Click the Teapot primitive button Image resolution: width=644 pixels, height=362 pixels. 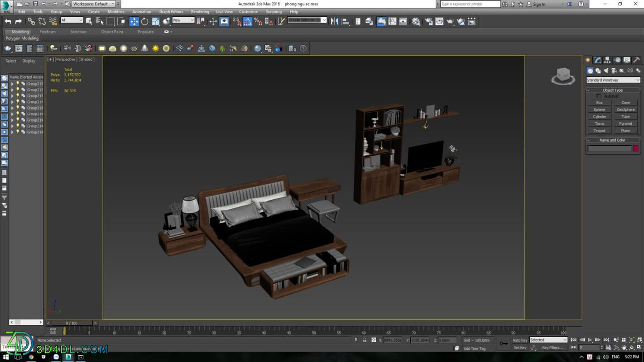tap(599, 131)
